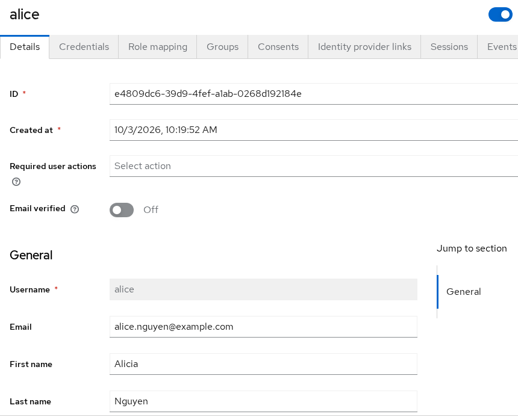Focus the ID field
The image size is (518, 420).
click(314, 94)
